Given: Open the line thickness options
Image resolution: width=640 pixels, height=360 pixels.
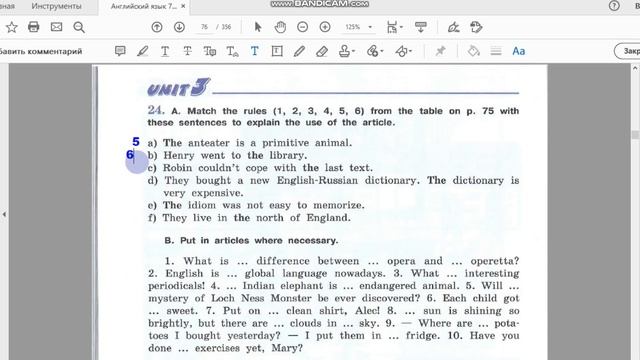Looking at the screenshot, I should 496,51.
